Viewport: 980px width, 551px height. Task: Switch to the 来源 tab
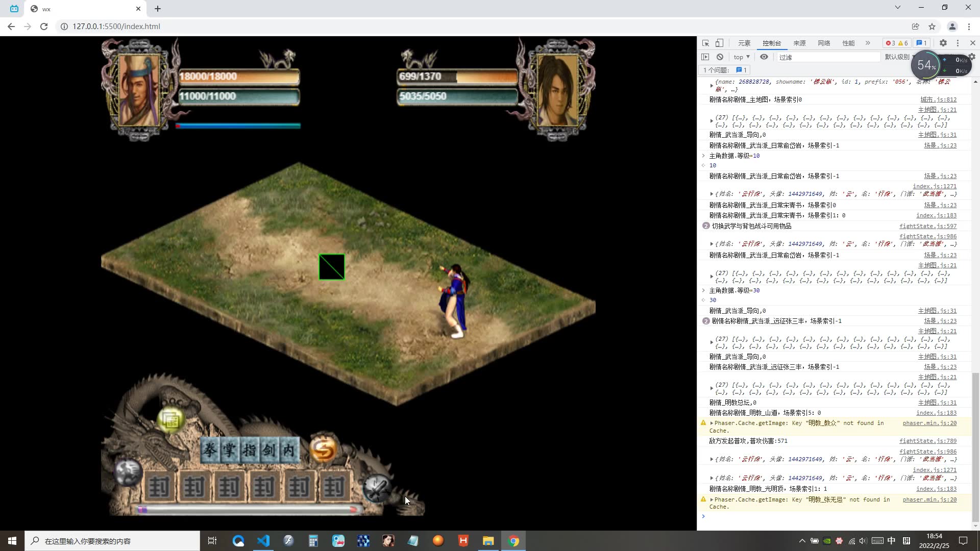coord(800,43)
